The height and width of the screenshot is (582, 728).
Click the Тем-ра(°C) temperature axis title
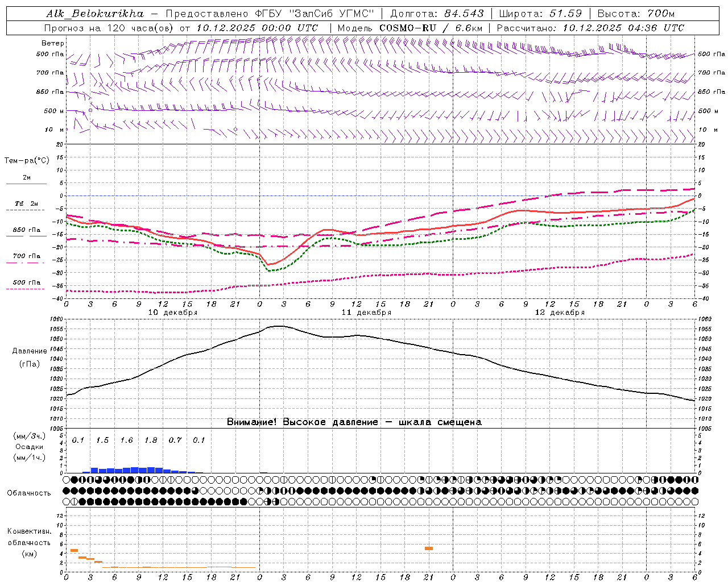(x=27, y=161)
